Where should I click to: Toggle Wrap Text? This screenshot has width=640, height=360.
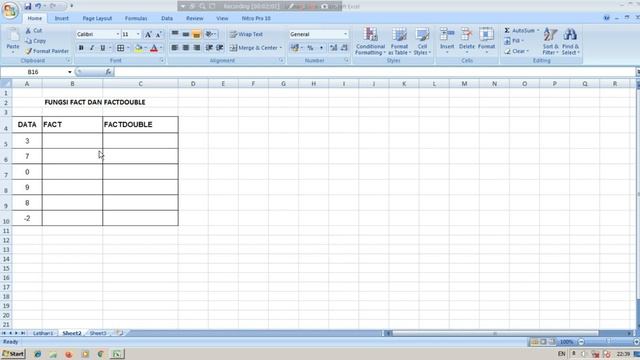(246, 34)
